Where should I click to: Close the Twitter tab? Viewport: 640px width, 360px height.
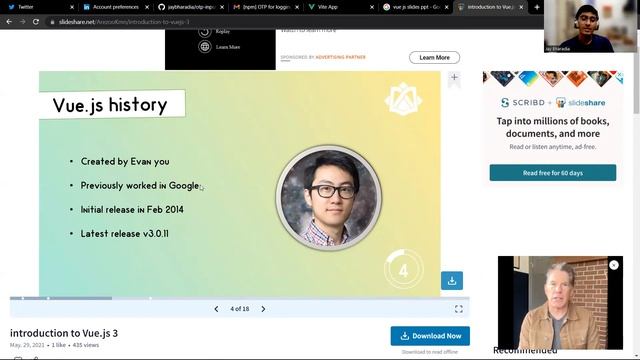tap(72, 7)
